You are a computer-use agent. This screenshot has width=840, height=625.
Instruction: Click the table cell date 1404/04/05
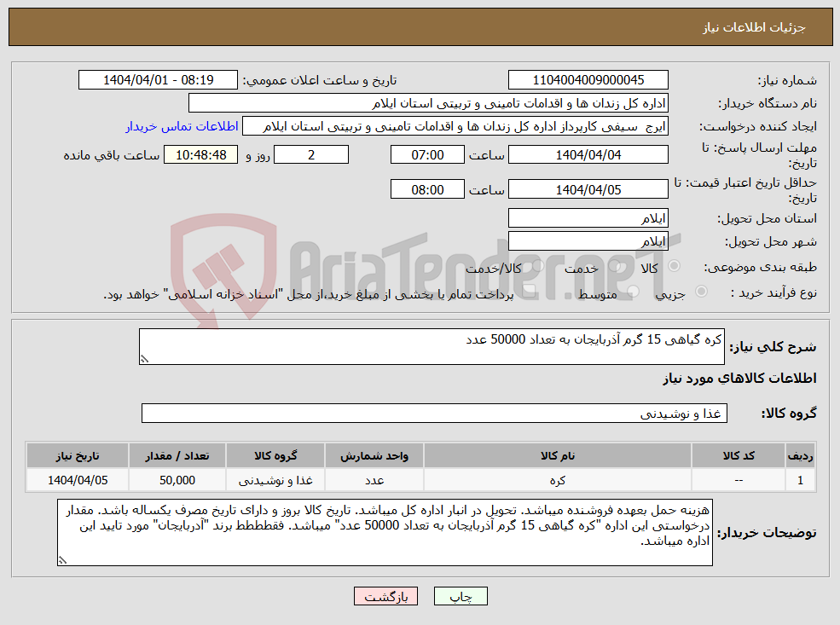(x=78, y=480)
